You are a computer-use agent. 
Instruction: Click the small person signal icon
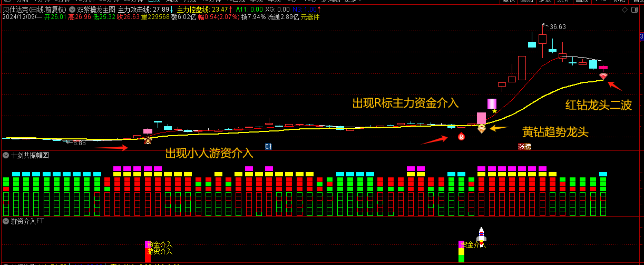[x=148, y=140]
